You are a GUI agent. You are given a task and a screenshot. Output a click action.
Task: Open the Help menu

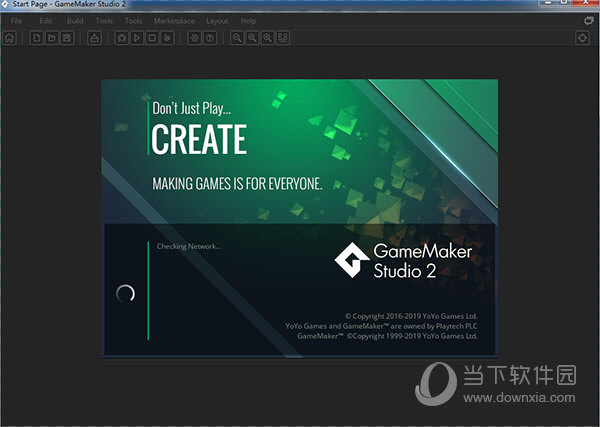pyautogui.click(x=248, y=21)
